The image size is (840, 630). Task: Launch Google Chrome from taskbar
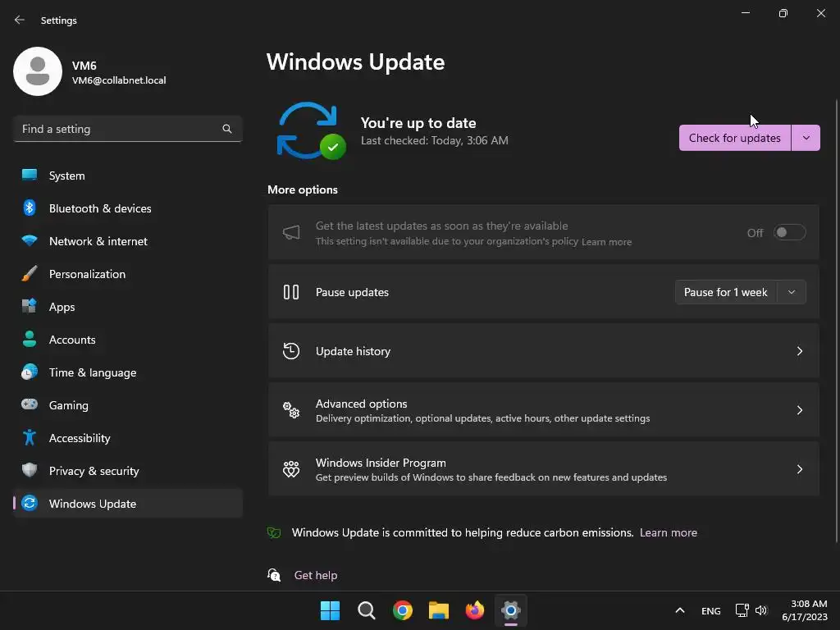tap(402, 610)
